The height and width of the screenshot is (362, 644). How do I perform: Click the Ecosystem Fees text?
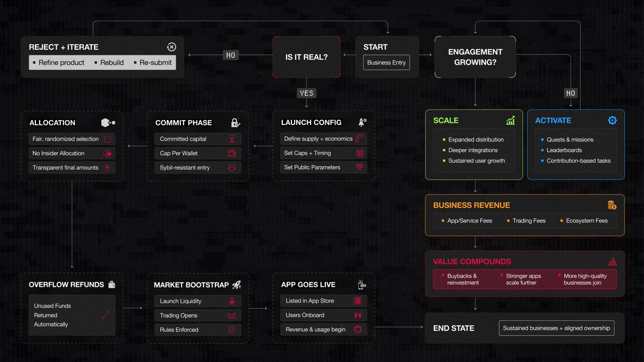click(587, 221)
